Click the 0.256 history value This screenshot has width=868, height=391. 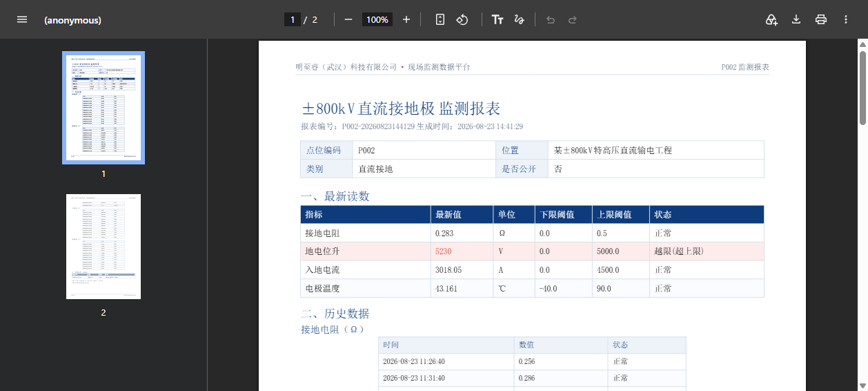point(562,361)
